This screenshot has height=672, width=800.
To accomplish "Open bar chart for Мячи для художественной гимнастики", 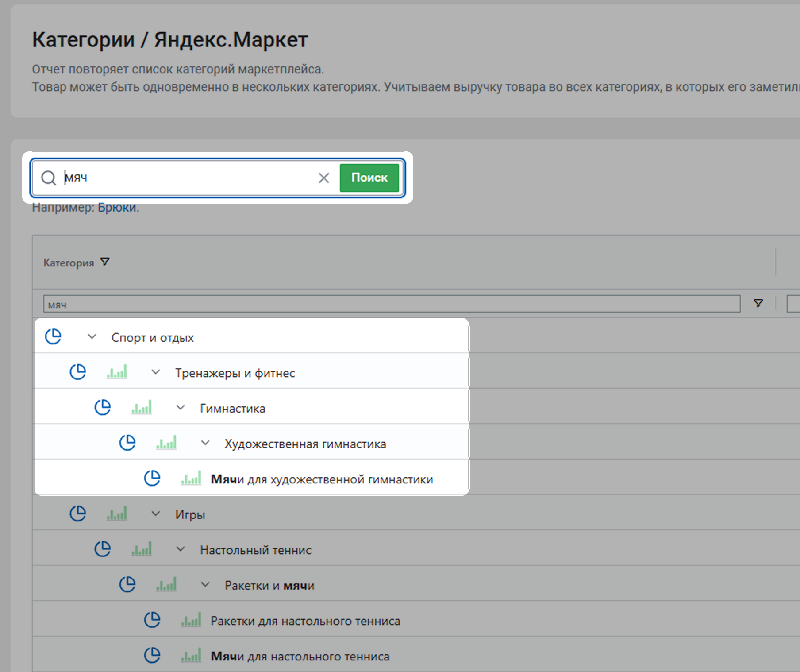I will 191,478.
